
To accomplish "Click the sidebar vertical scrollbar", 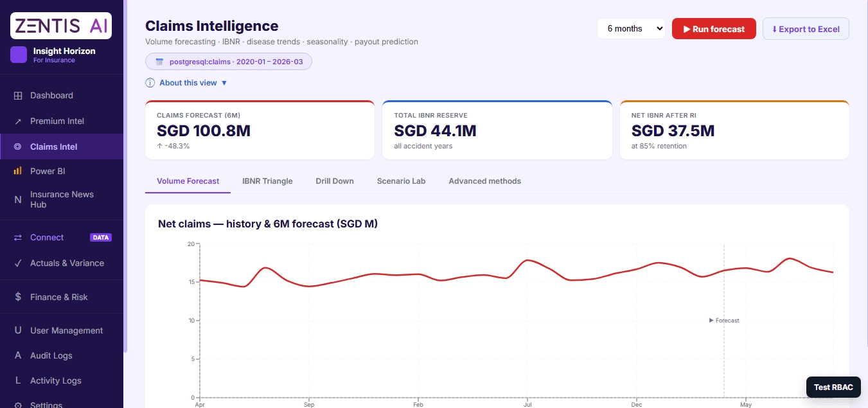I will (125, 177).
